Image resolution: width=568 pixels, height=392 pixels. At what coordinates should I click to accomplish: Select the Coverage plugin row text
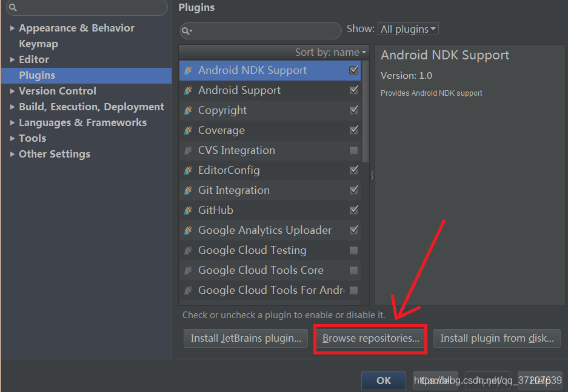click(221, 130)
